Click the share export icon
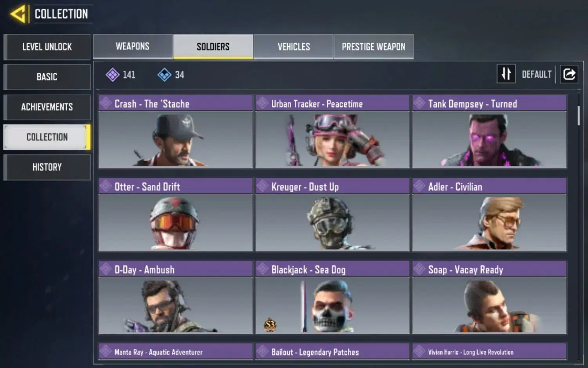The width and height of the screenshot is (588, 368). point(569,74)
